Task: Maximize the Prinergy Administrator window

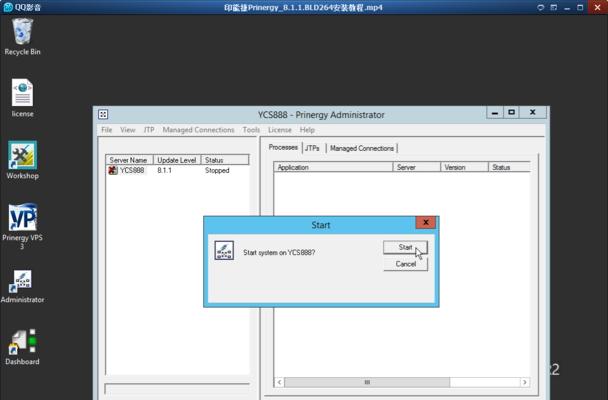Action: tap(511, 112)
